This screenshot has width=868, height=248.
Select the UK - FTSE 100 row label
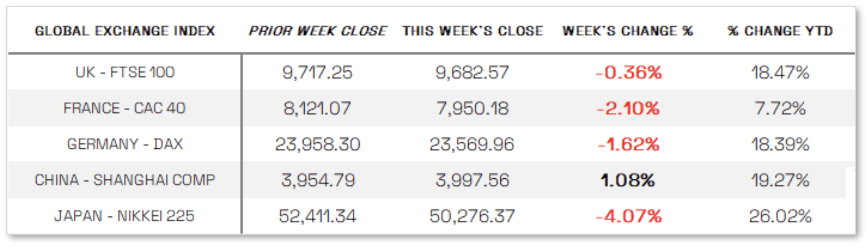pos(125,72)
